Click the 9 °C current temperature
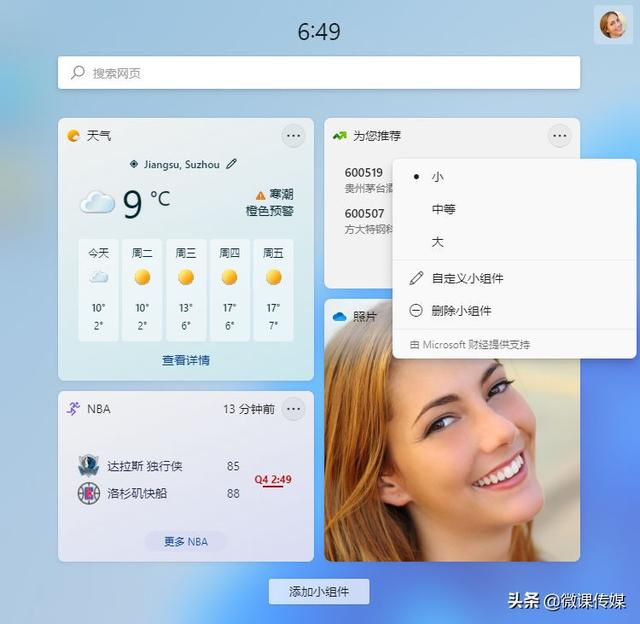This screenshot has width=640, height=624. click(146, 203)
